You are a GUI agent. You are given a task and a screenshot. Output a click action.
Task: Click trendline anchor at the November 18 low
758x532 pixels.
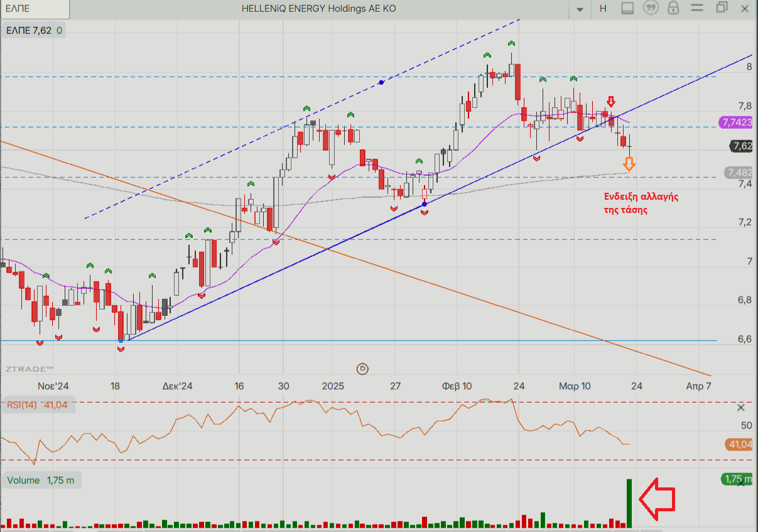click(x=121, y=340)
